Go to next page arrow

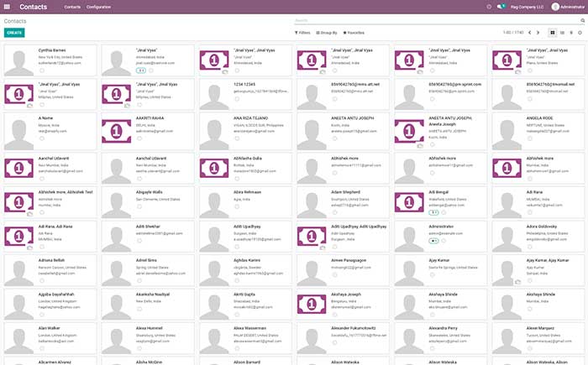[538, 33]
